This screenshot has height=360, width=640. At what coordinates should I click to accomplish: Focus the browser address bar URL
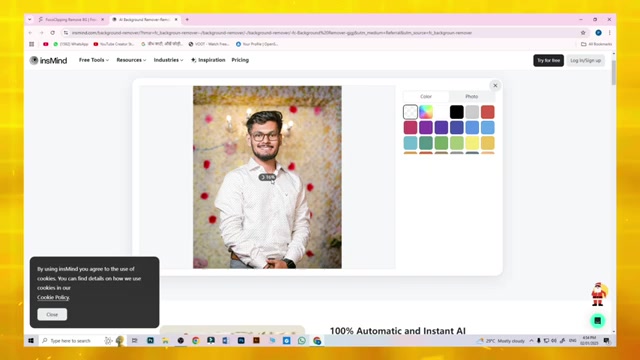pos(272,33)
